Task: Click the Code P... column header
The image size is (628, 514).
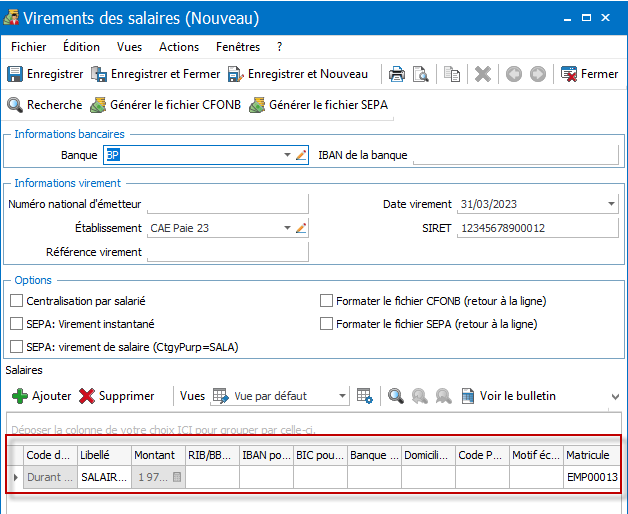Action: 482,455
